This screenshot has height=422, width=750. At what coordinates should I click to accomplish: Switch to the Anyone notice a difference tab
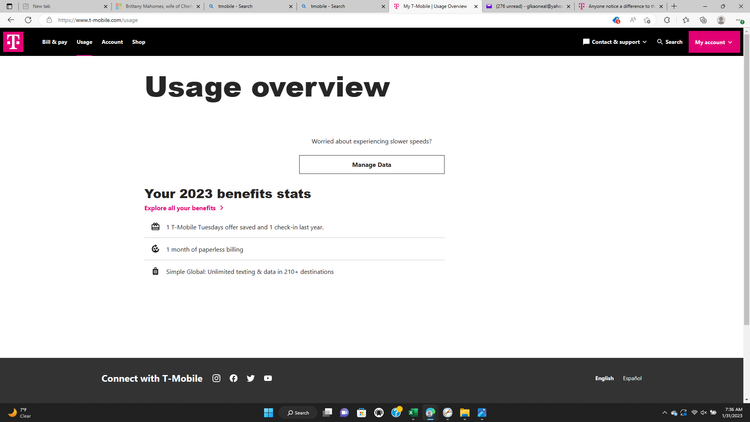coord(620,6)
